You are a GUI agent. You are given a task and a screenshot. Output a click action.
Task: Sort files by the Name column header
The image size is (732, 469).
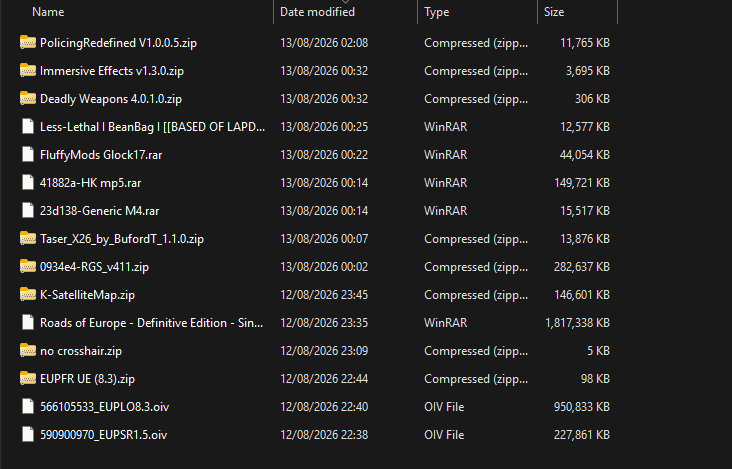coord(48,12)
